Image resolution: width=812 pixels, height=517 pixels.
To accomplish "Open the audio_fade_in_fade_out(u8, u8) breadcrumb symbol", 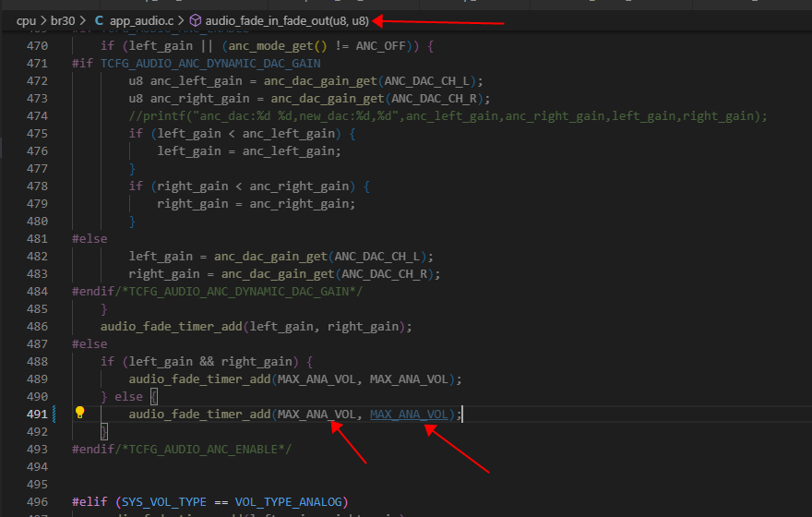I will pyautogui.click(x=287, y=20).
